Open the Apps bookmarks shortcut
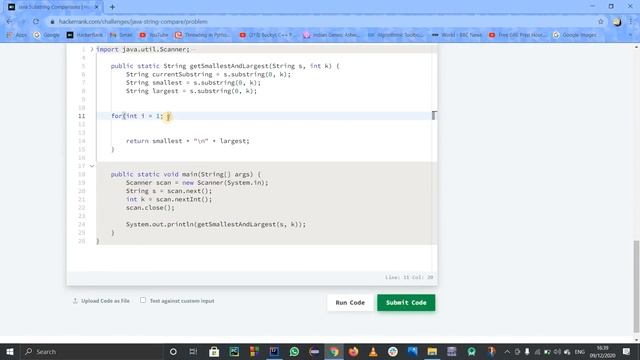This screenshot has width=640, height=360. click(16, 35)
